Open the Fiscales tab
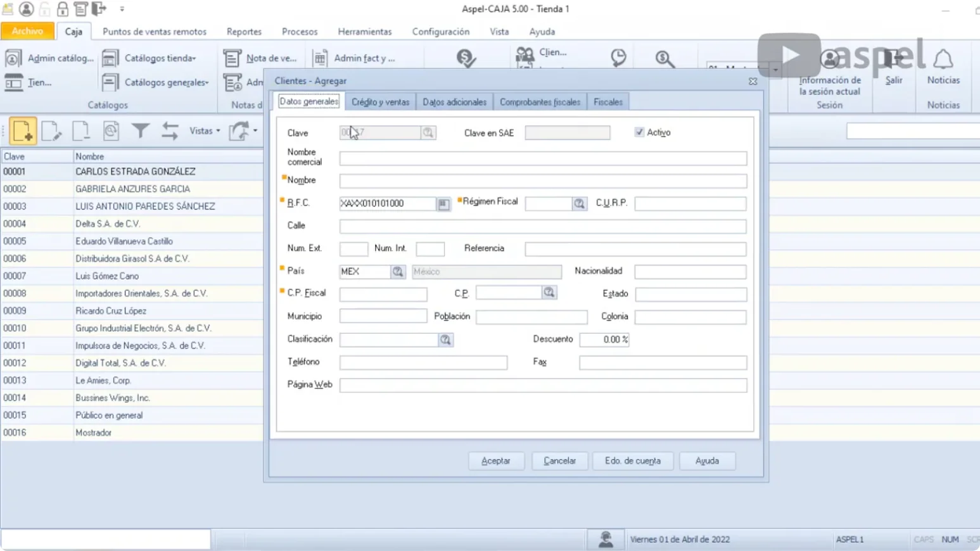 (x=608, y=102)
